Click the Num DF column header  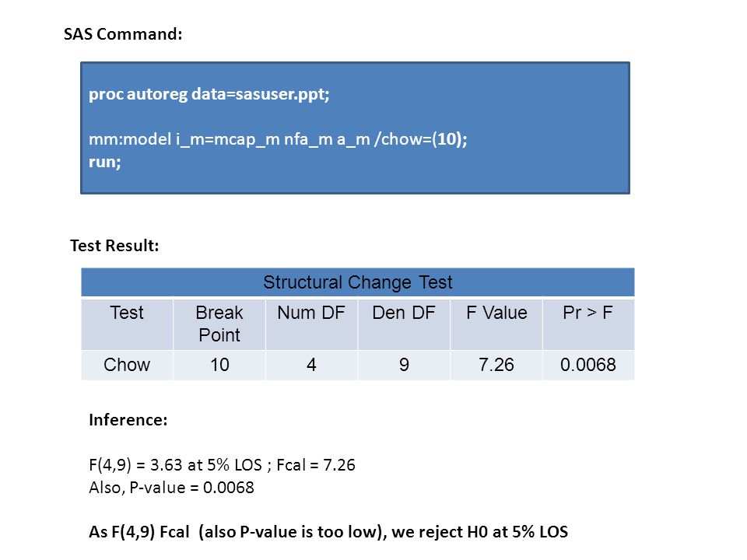coord(311,324)
